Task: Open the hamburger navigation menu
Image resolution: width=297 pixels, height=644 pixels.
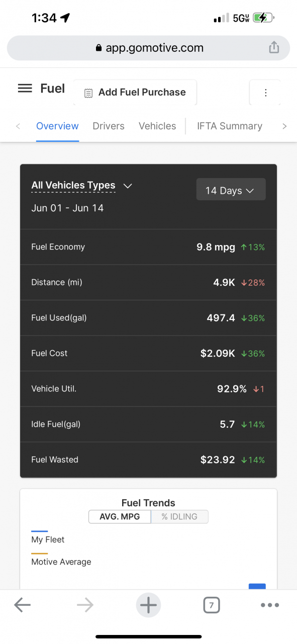Action: coord(25,89)
